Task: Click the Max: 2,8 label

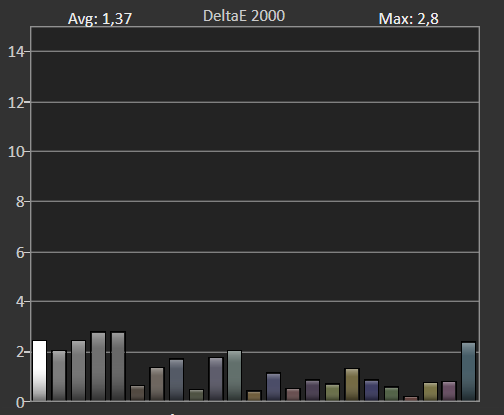Action: (409, 19)
